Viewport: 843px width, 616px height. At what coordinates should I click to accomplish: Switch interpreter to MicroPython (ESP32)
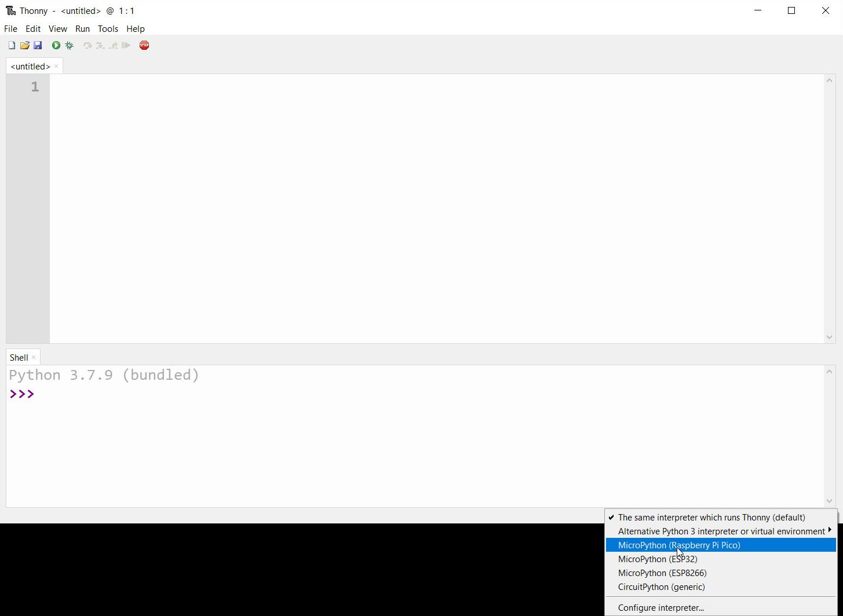[658, 559]
